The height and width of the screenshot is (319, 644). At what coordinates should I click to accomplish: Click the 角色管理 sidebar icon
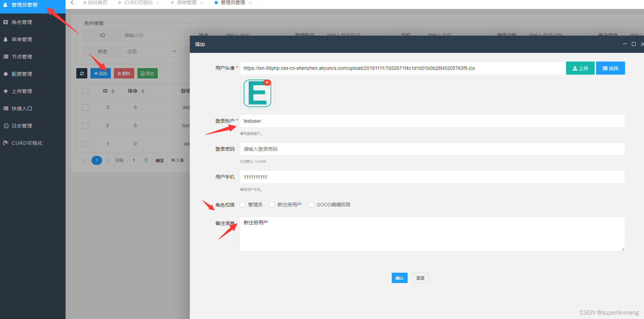pos(6,22)
